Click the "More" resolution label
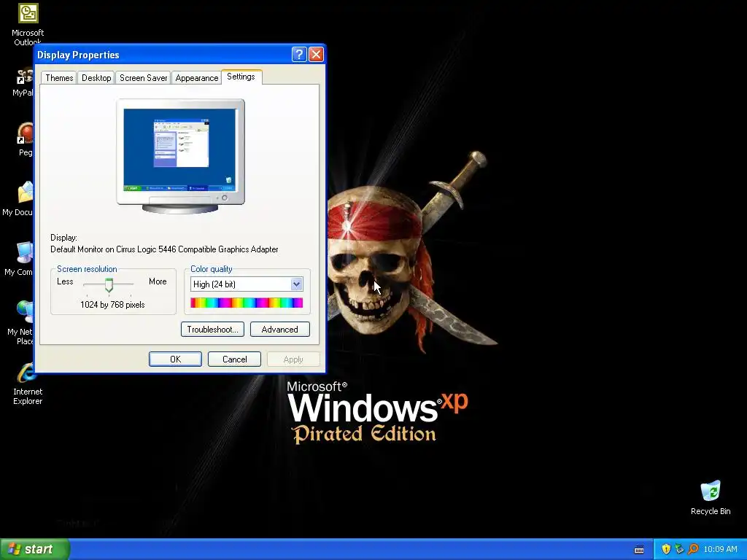This screenshot has height=560, width=747. pos(158,281)
